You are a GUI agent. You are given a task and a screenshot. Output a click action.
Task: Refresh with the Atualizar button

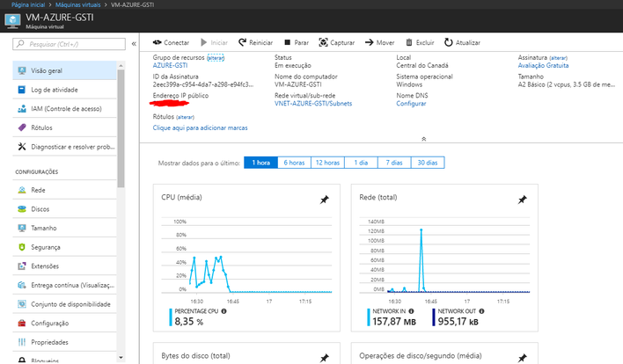pyautogui.click(x=462, y=42)
